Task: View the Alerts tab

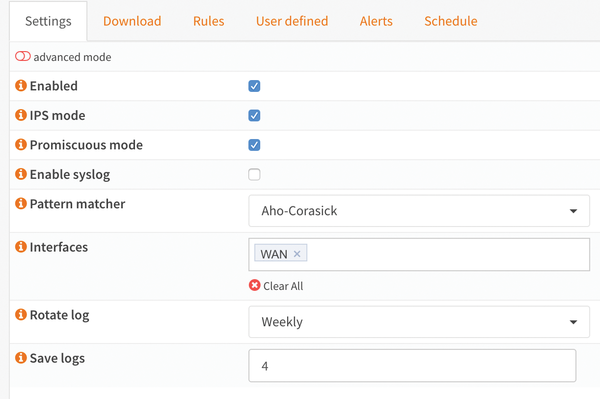Action: pyautogui.click(x=376, y=21)
